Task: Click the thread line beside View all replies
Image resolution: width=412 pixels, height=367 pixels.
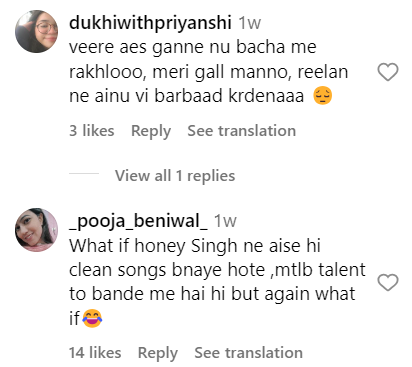Action: [84, 174]
